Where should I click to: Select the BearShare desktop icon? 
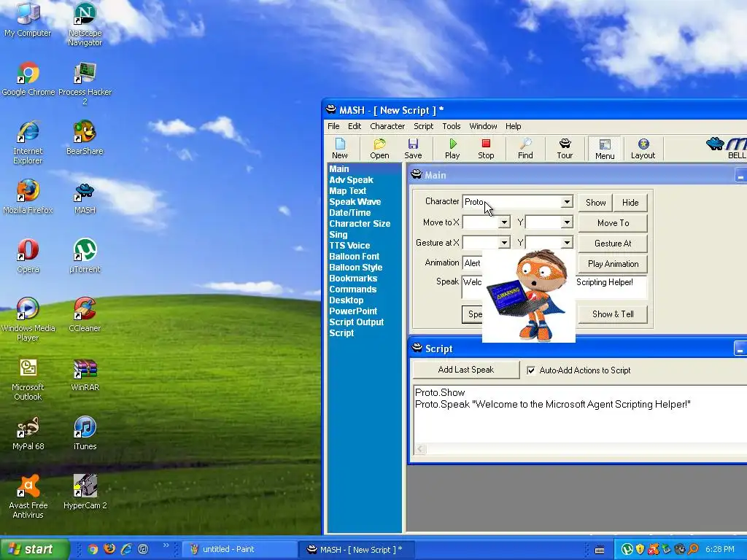click(x=85, y=138)
